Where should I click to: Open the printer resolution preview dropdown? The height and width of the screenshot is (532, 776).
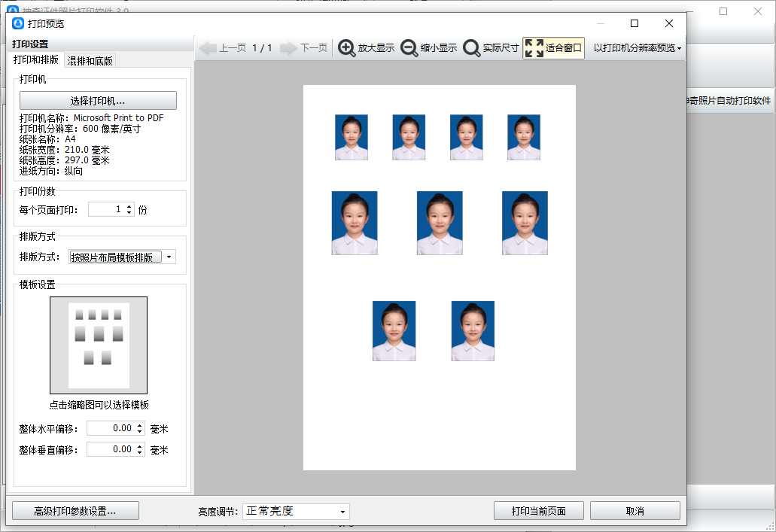(637, 48)
